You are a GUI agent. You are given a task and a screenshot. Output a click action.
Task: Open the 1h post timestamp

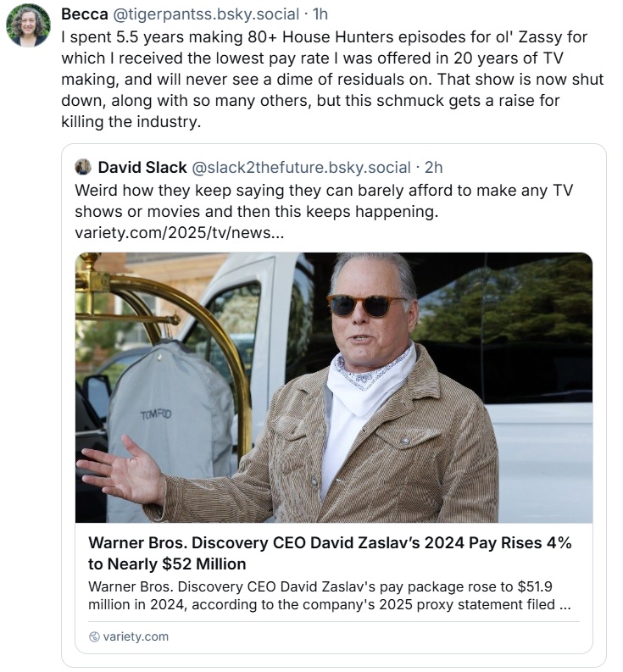click(320, 14)
